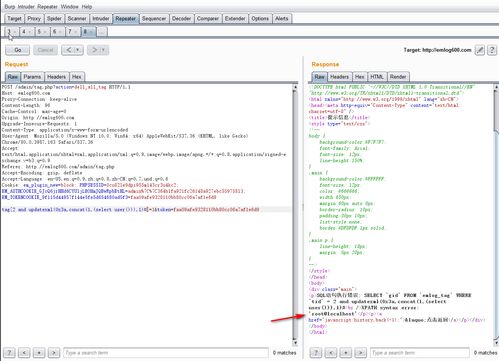Switch to the Target tool tab

tap(14, 19)
